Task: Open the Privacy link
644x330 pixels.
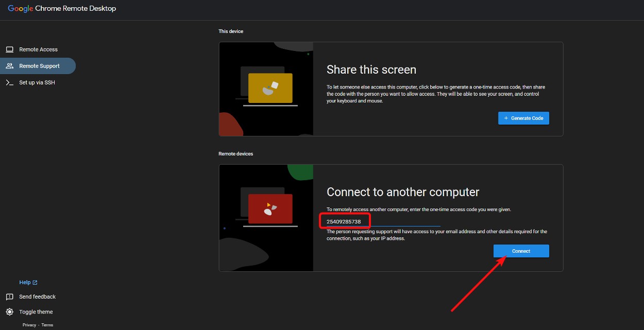Action: (x=29, y=325)
